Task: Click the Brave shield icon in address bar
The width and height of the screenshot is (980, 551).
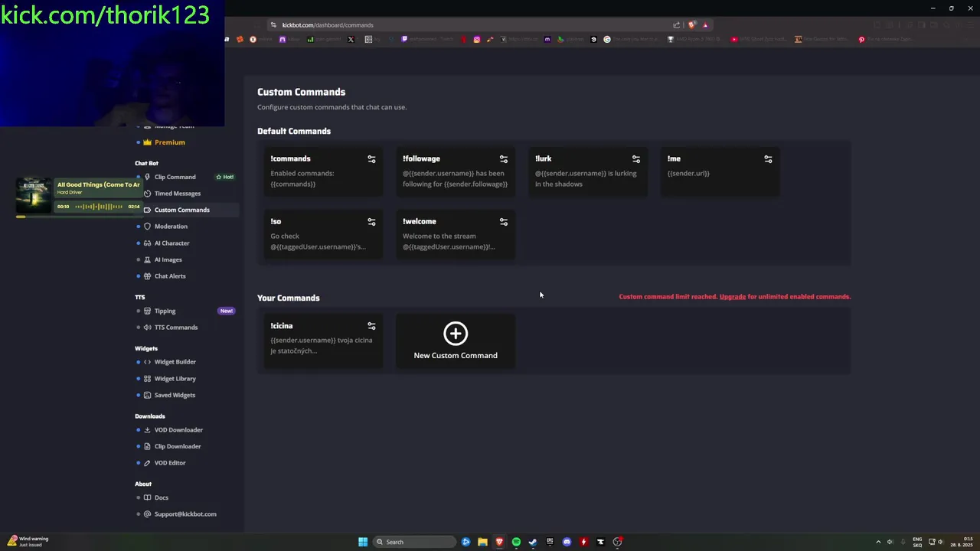Action: [692, 25]
